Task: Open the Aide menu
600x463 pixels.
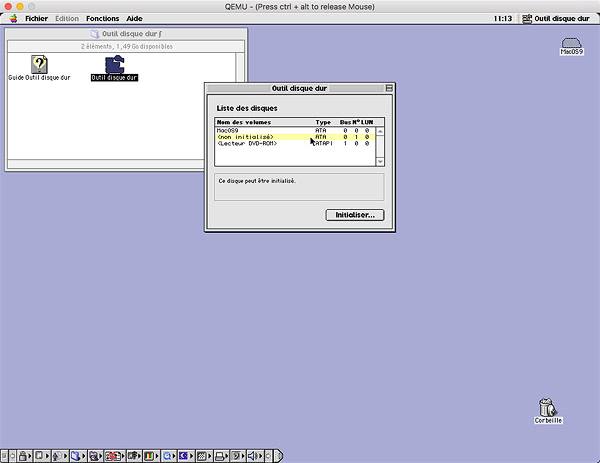Action: tap(134, 18)
